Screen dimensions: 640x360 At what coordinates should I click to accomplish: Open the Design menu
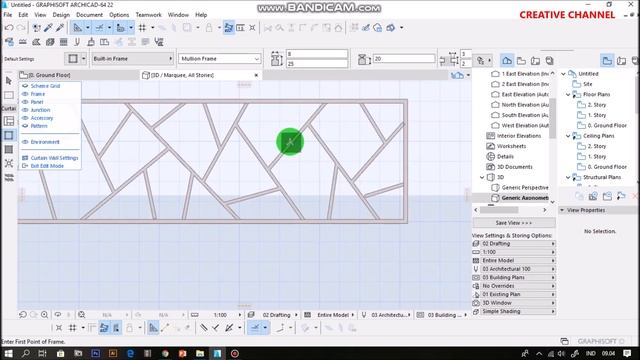[61, 15]
